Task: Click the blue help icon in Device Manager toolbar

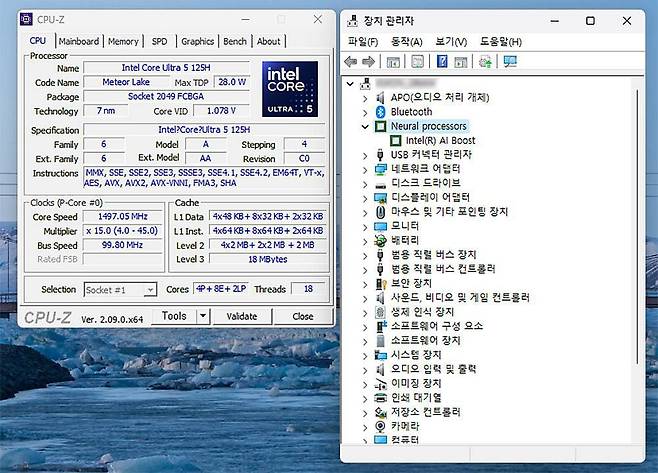Action: point(442,61)
